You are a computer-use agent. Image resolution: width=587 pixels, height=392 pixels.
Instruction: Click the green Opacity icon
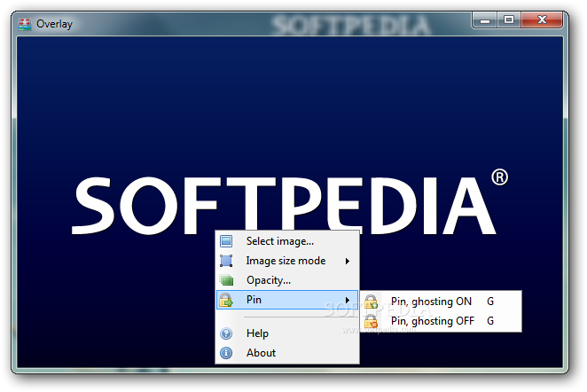coord(226,280)
